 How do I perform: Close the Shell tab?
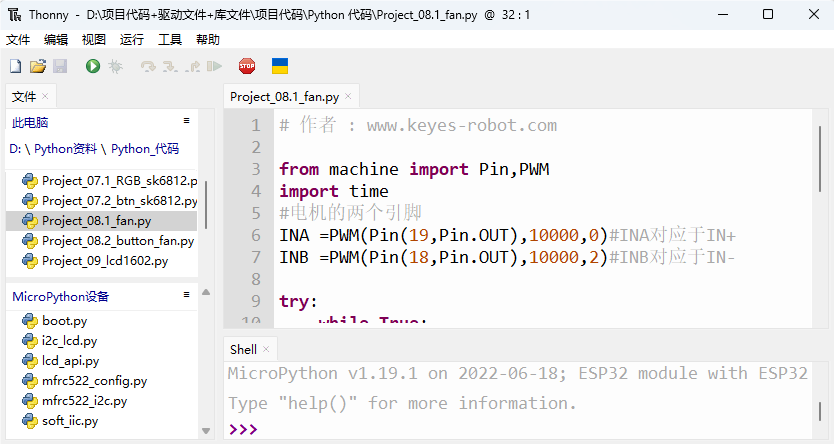[266, 349]
